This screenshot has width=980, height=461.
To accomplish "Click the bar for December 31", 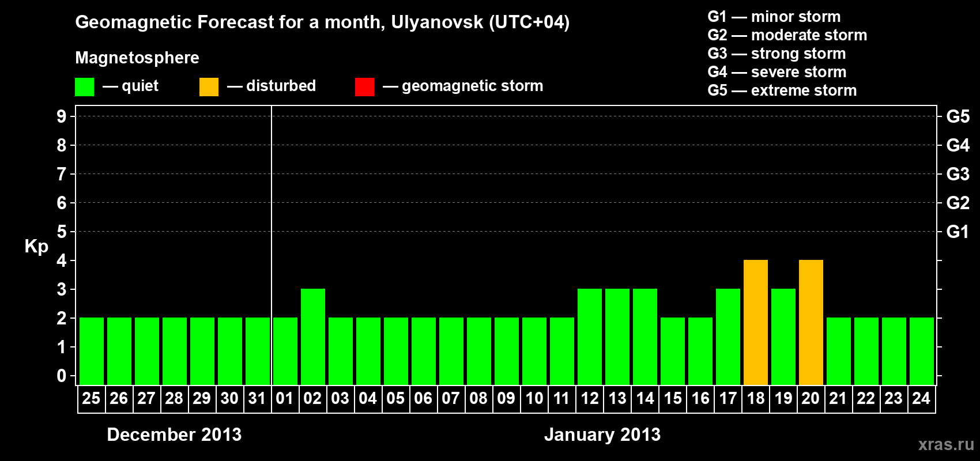I will point(258,352).
